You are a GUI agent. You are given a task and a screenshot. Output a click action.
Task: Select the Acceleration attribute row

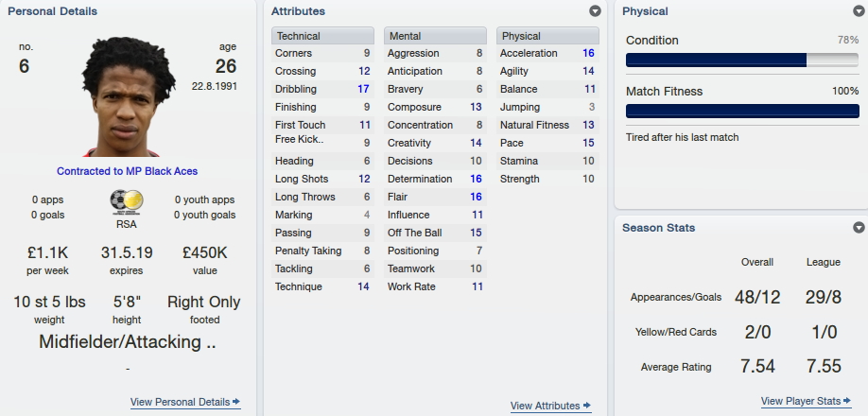pos(547,53)
